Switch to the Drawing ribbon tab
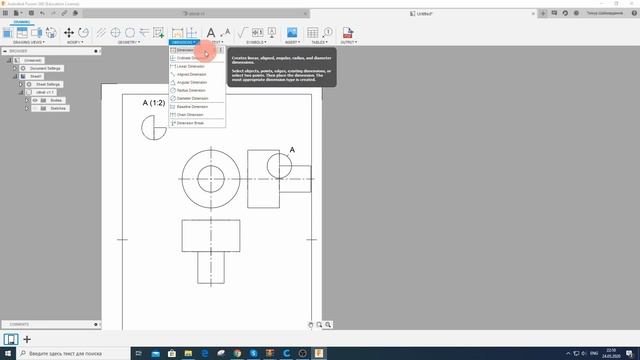 point(22,22)
